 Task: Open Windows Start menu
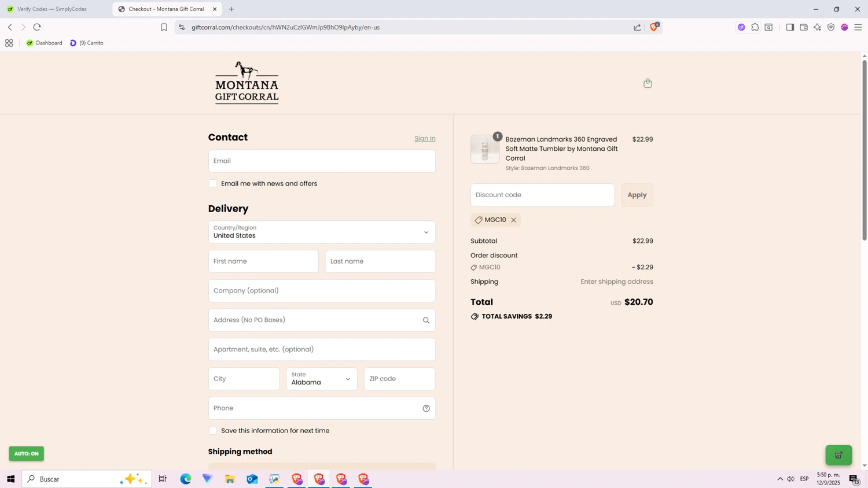pyautogui.click(x=10, y=479)
